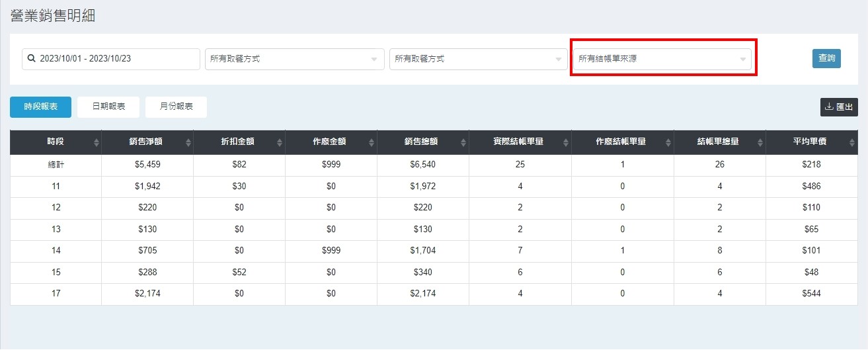The image size is (868, 350).
Task: Open the 所有結帳單來源 dropdown
Action: pyautogui.click(x=662, y=59)
